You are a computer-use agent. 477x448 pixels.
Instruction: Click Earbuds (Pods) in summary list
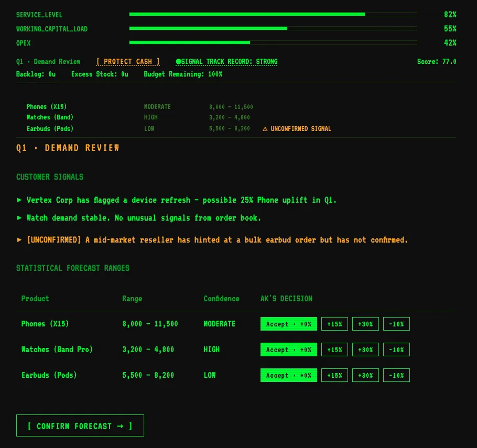pos(50,129)
